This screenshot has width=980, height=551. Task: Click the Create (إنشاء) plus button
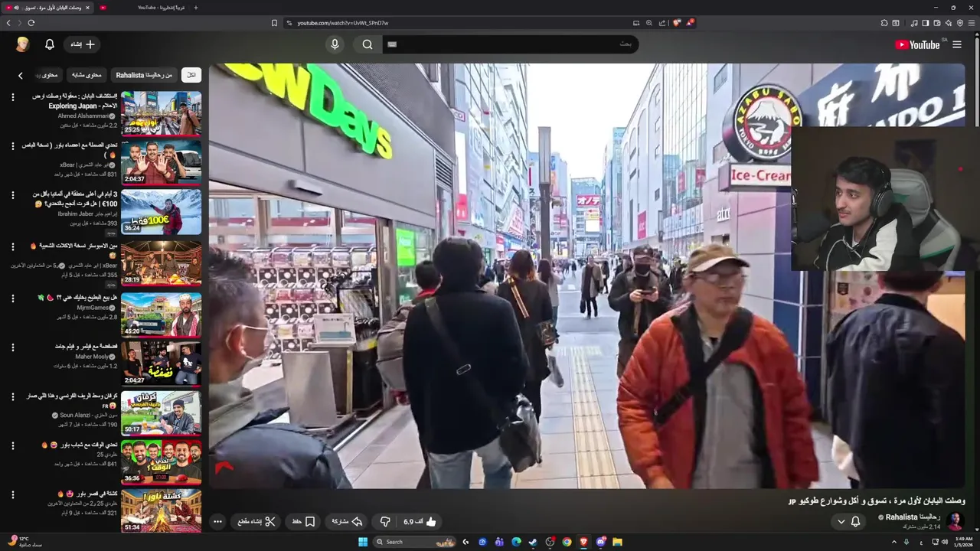pyautogui.click(x=83, y=44)
